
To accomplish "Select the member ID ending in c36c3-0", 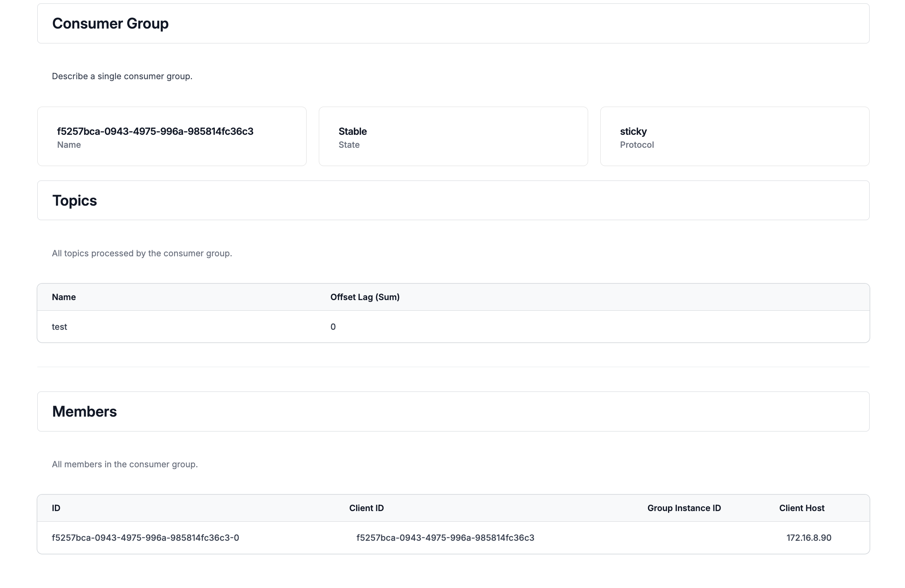I will [x=146, y=538].
